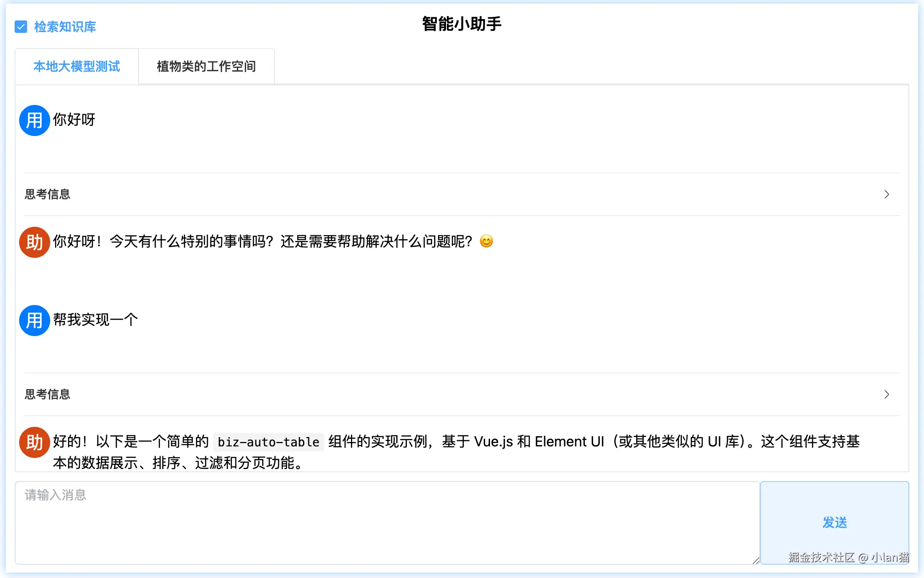Click the 你好呀 user message text
The width and height of the screenshot is (924, 578).
(74, 120)
